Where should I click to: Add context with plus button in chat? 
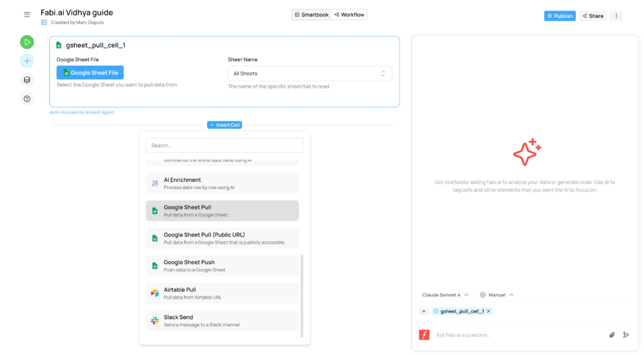[x=424, y=311]
